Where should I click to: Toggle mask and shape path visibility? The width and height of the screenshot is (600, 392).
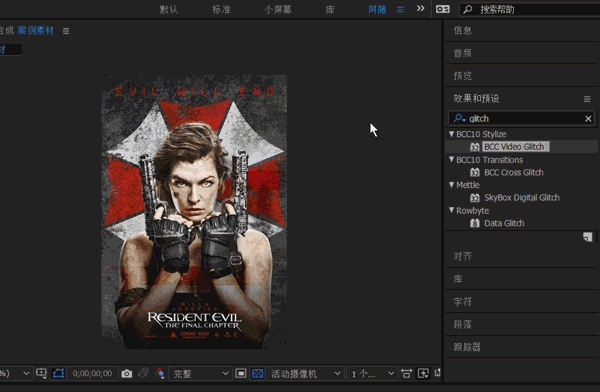click(59, 373)
